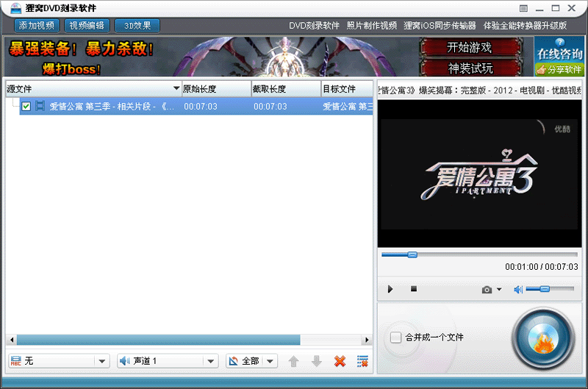Viewport: 588px width, 389px height.
Task: Open the title bar menu icon
Action: [x=523, y=8]
